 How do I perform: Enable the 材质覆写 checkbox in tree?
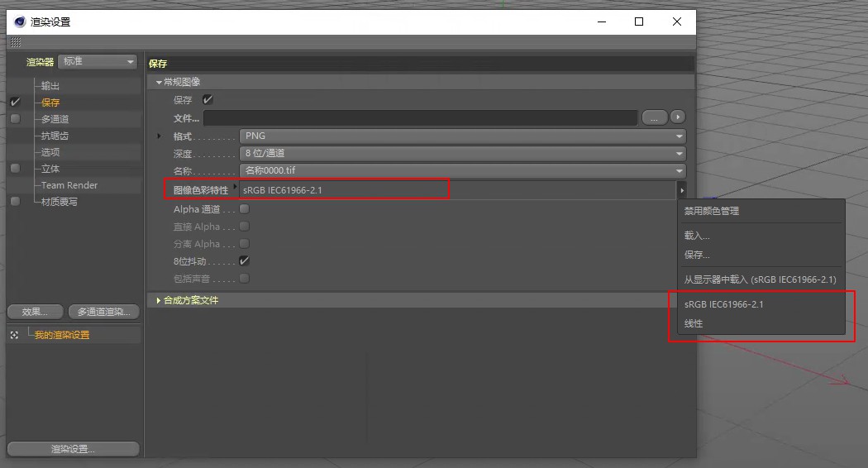click(x=16, y=202)
